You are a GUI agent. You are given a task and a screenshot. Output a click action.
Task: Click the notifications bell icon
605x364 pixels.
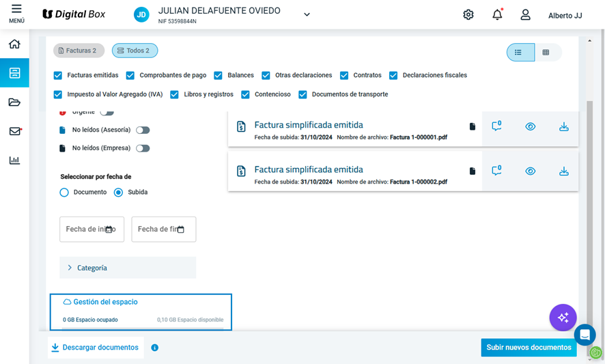[497, 14]
